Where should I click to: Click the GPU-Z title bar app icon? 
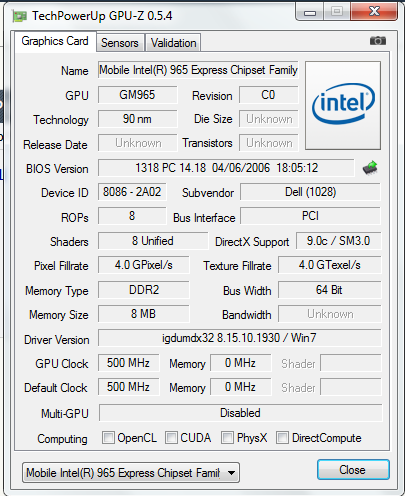tap(19, 16)
